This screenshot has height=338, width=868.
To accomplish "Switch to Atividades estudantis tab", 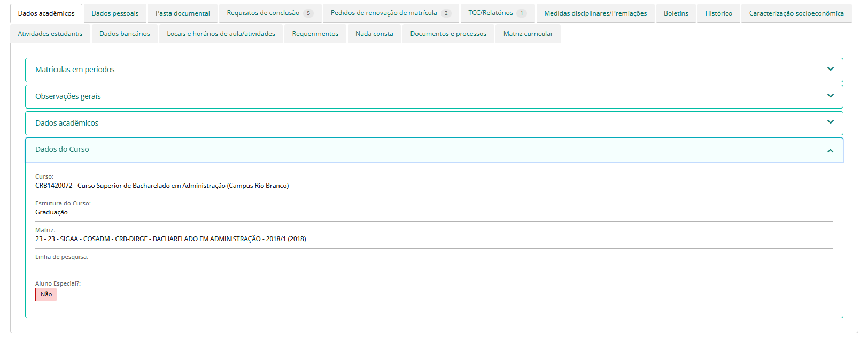I will click(50, 34).
